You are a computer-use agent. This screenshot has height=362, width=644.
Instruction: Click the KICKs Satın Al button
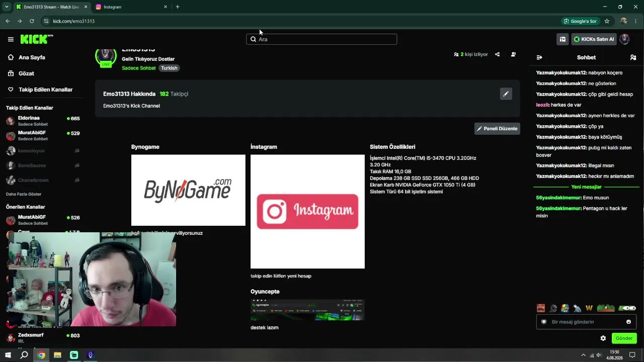594,39
